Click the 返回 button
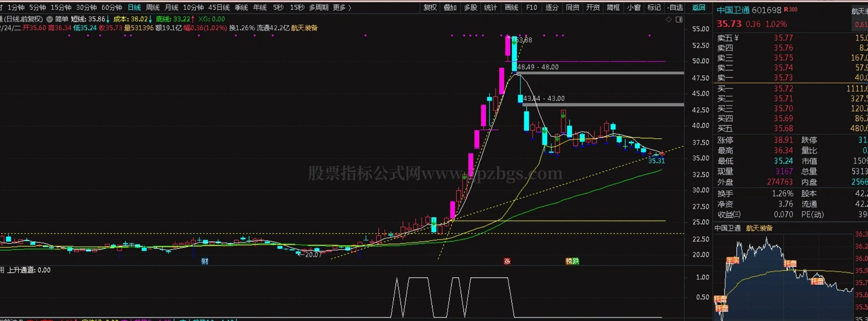The image size is (868, 321). coord(699,8)
